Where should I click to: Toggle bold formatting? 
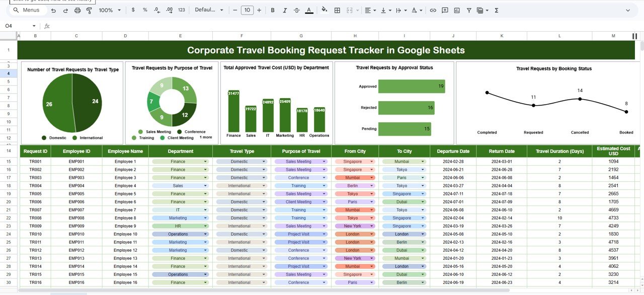click(272, 10)
